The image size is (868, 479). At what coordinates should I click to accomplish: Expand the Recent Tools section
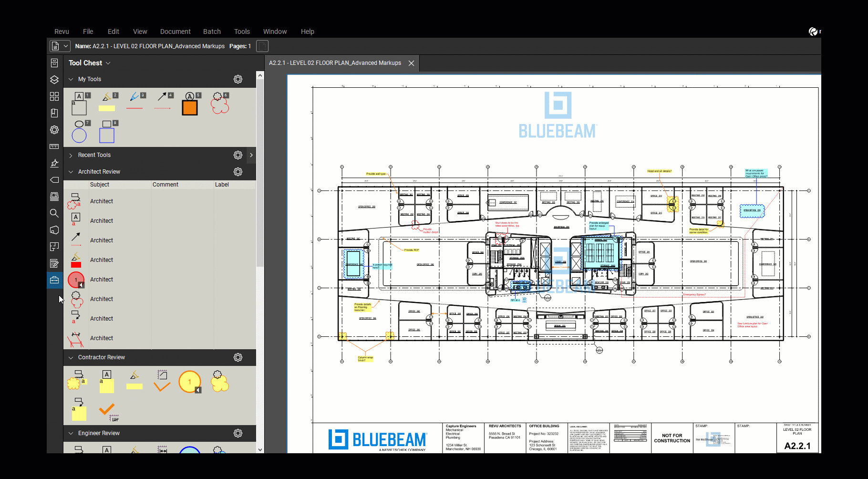(71, 155)
